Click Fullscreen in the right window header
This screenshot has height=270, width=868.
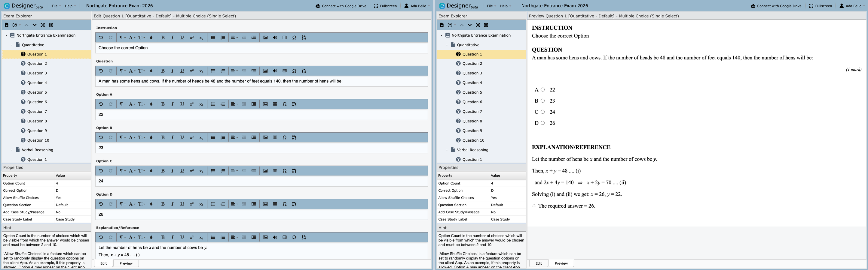pos(821,6)
